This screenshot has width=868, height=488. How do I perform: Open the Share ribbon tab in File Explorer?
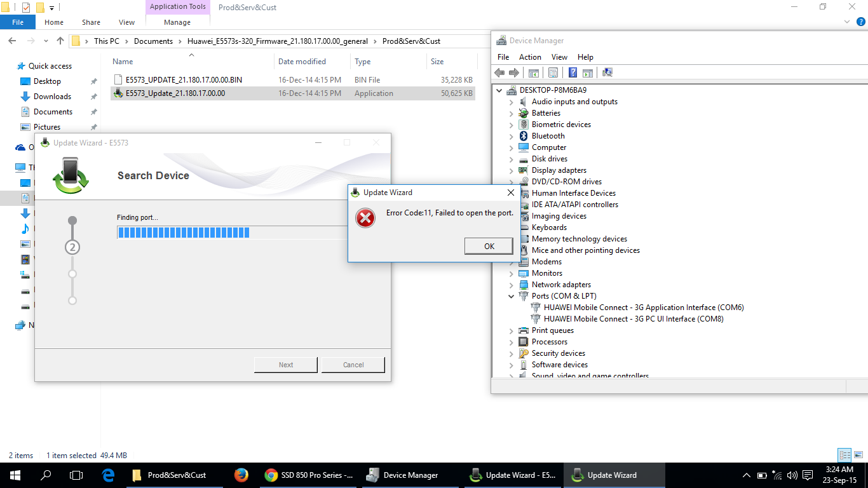pyautogui.click(x=91, y=22)
